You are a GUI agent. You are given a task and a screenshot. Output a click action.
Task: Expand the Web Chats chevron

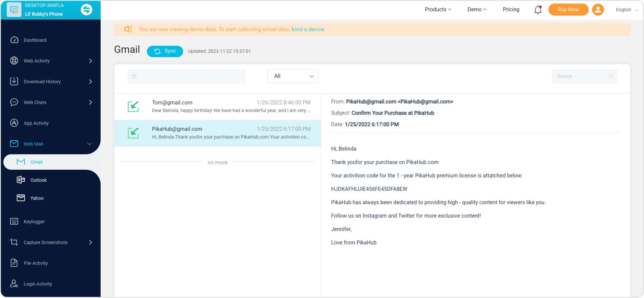[91, 102]
